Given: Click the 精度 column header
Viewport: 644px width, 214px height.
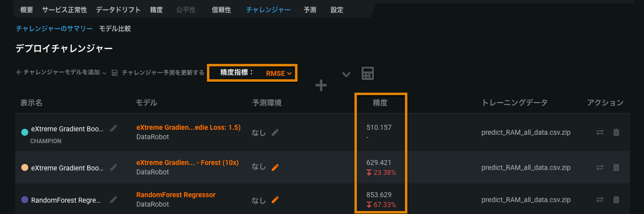Looking at the screenshot, I should tap(380, 103).
